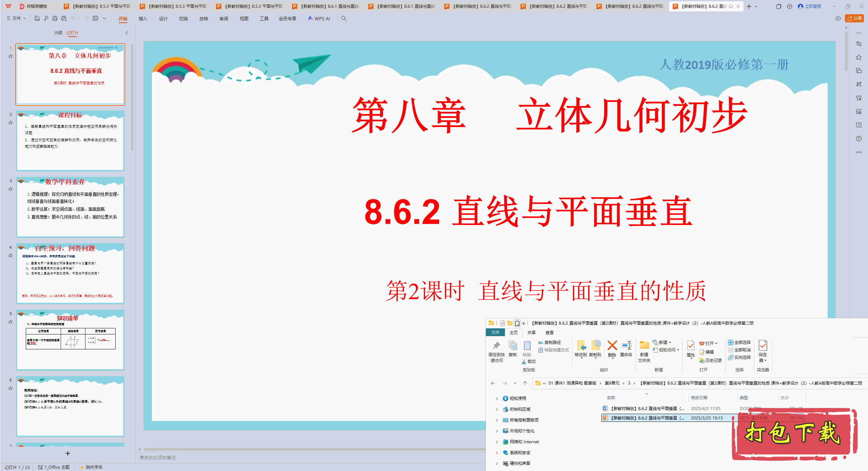Click the WPS logo home icon
The width and height of the screenshot is (868, 471).
point(8,6)
